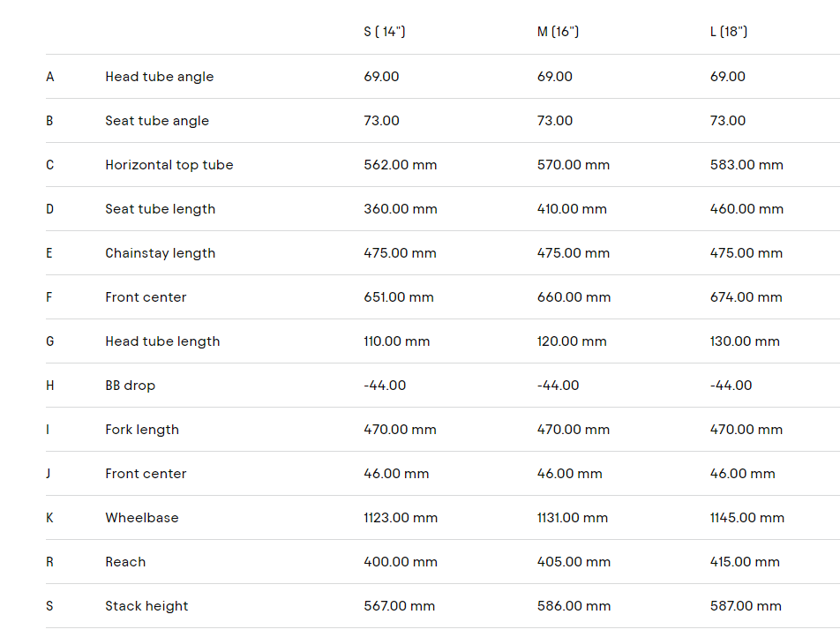Select the Stack height row label

point(146,606)
